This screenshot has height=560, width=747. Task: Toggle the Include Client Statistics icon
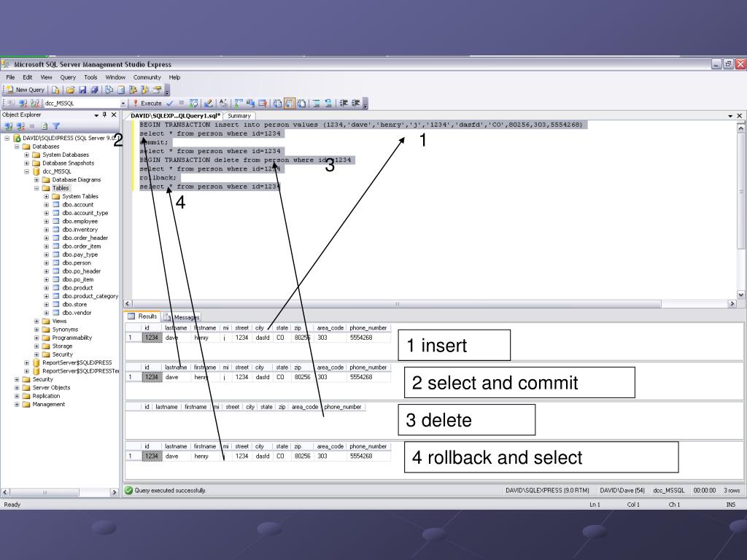(x=251, y=103)
